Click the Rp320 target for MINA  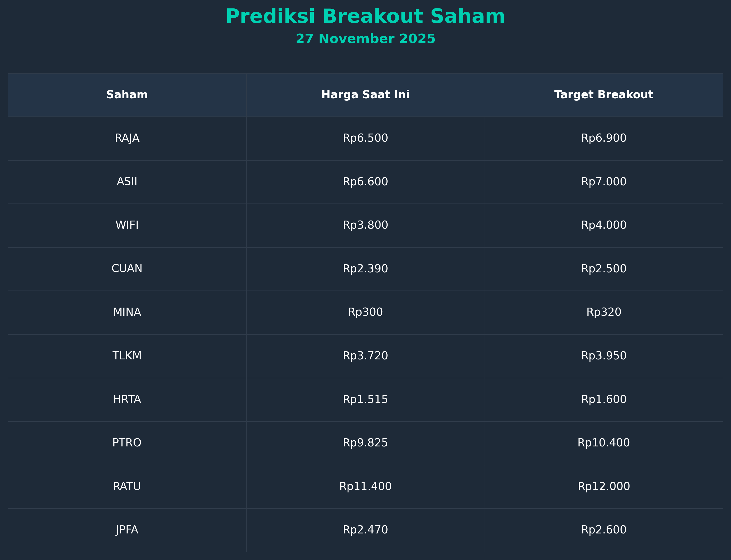604,312
